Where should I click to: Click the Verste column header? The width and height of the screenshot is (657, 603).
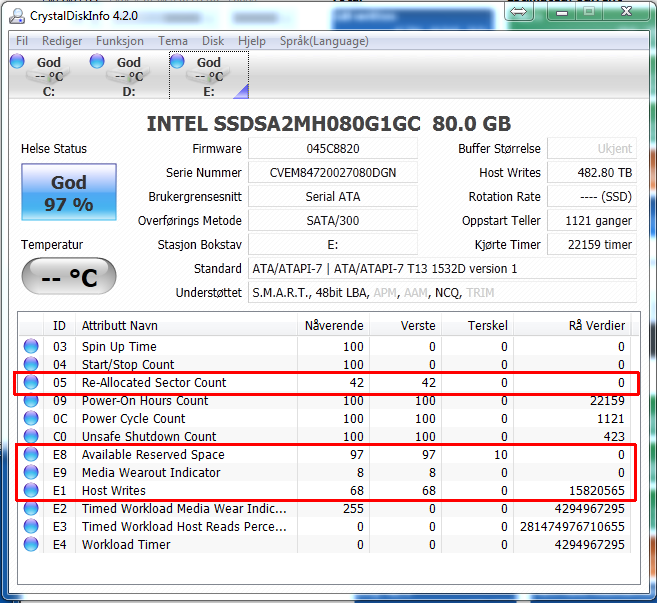406,325
